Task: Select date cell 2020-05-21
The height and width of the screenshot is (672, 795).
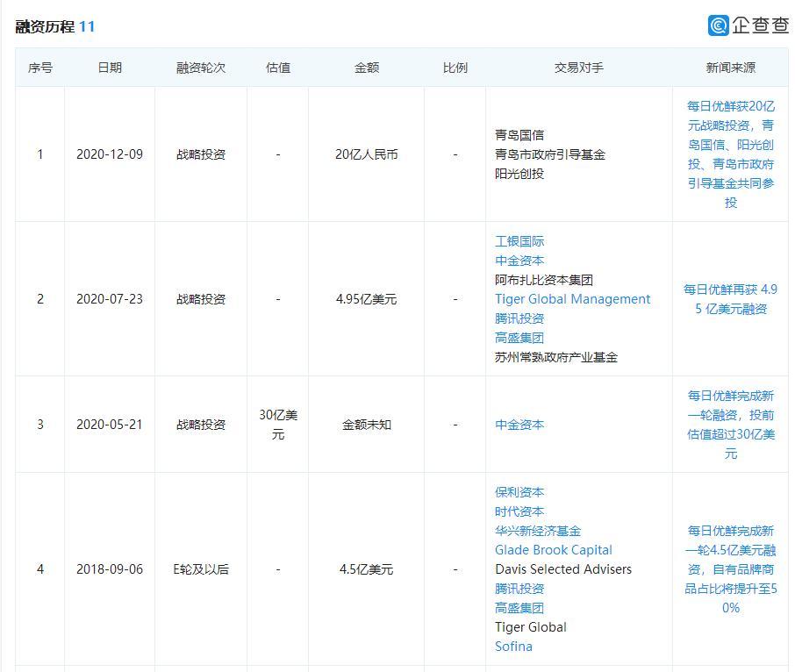Action: click(110, 425)
